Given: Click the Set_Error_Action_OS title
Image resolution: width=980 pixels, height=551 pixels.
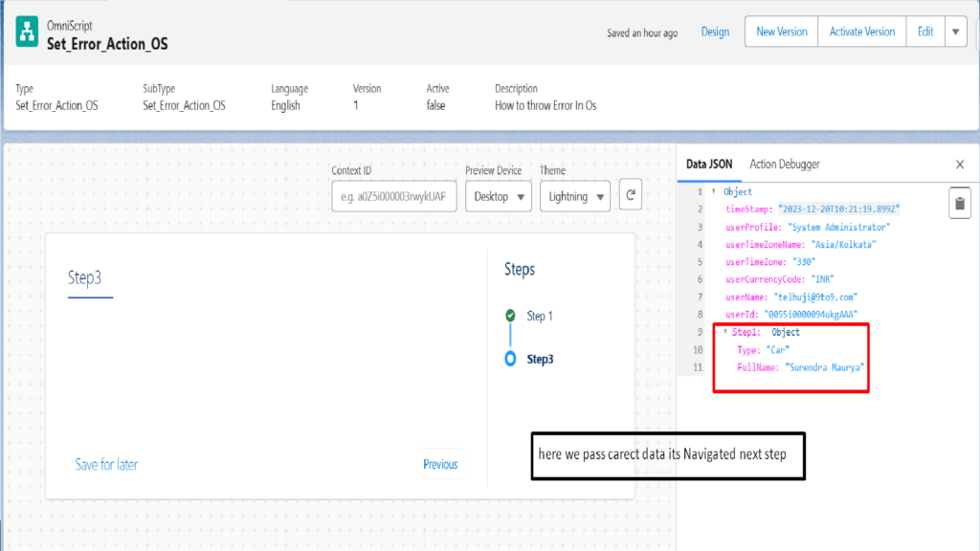Looking at the screenshot, I should (107, 44).
